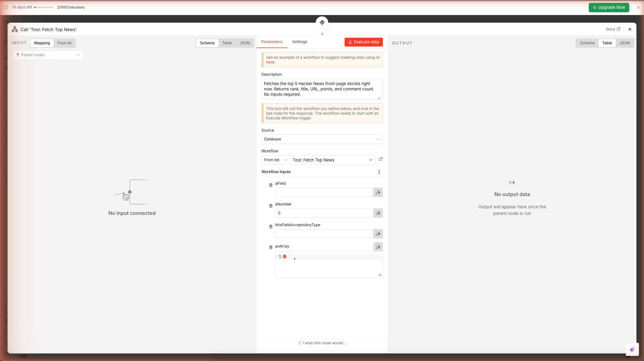The width and height of the screenshot is (644, 361).
Task: Delete the aNumber workflow input
Action: (271, 206)
